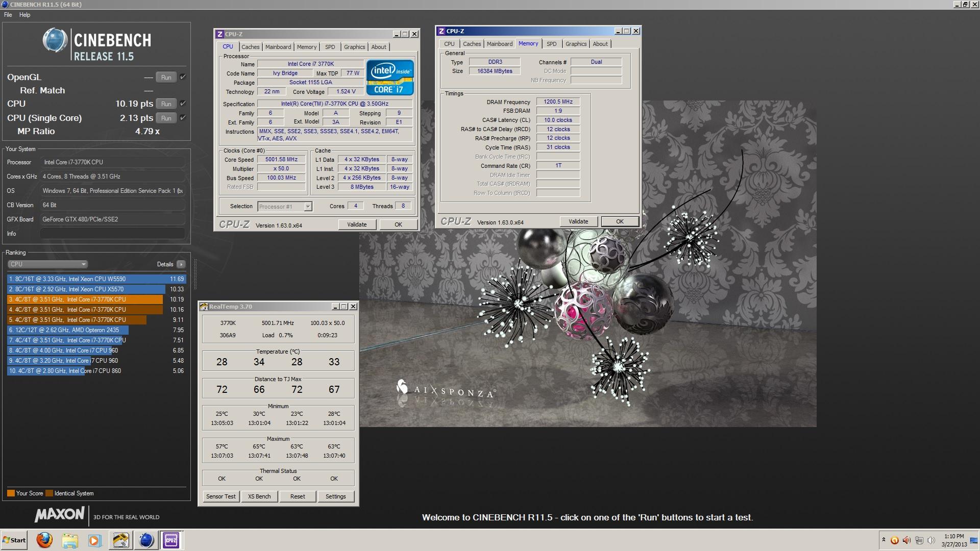The height and width of the screenshot is (551, 980).
Task: Click OK in CPU-Z CPU window
Action: 398,224
